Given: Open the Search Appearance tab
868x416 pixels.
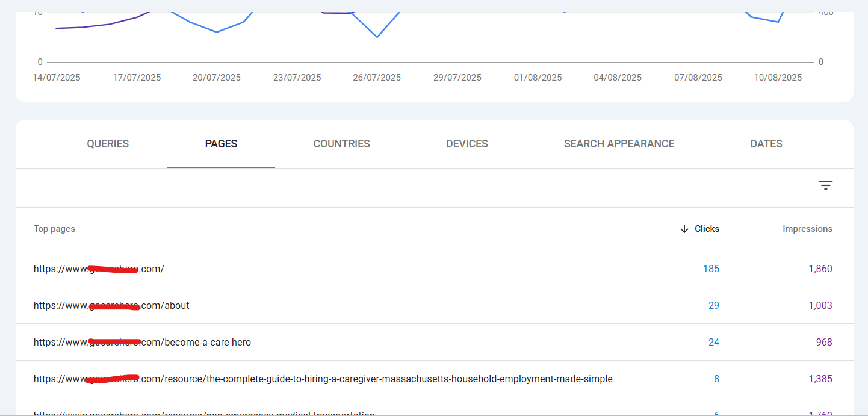Looking at the screenshot, I should pos(619,144).
